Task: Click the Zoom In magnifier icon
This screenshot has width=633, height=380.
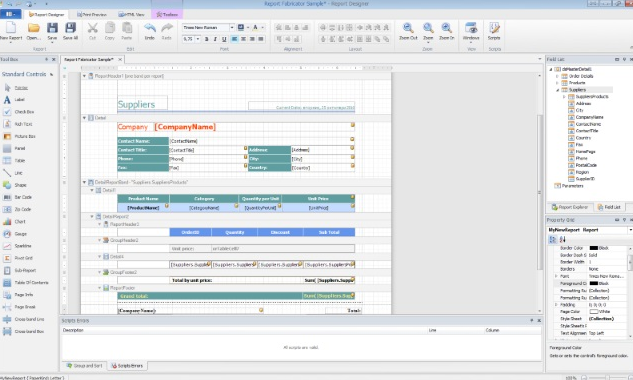Action: (x=446, y=28)
